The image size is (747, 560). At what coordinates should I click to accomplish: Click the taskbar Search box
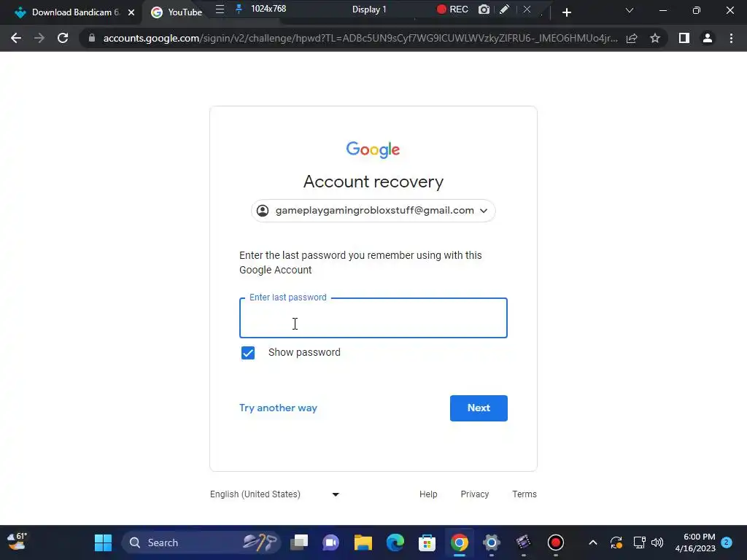(x=201, y=542)
